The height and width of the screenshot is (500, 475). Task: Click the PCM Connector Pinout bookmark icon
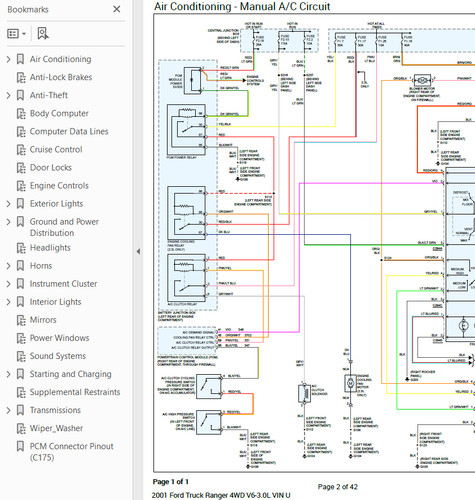click(20, 446)
